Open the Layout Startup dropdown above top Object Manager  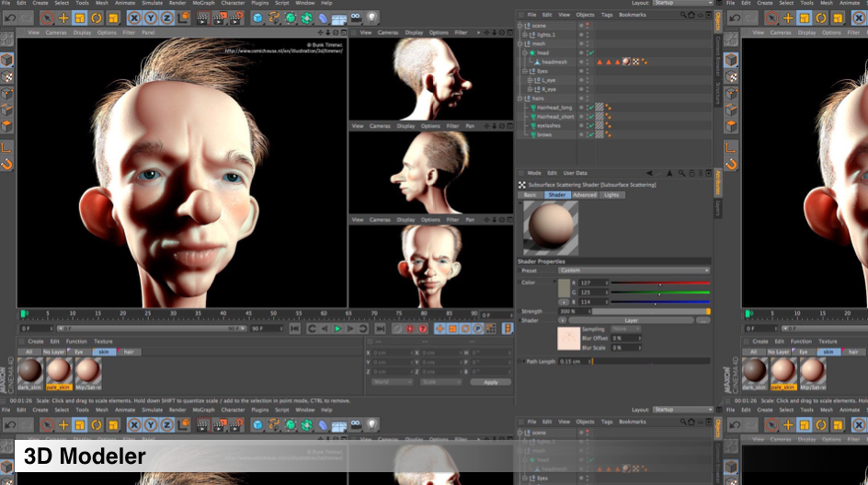(682, 4)
